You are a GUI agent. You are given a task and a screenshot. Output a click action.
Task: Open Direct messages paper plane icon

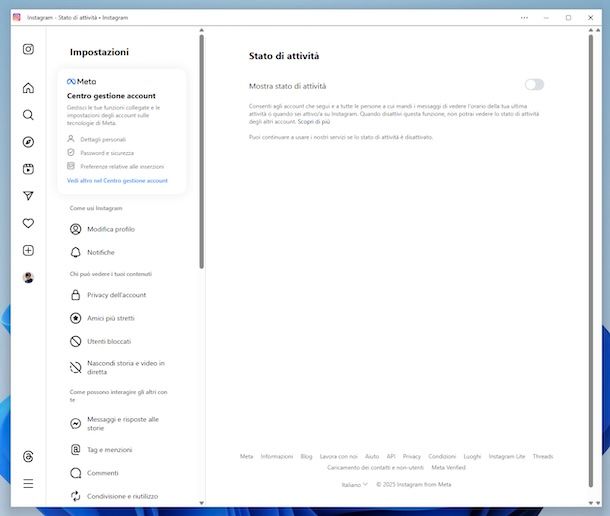[28, 196]
